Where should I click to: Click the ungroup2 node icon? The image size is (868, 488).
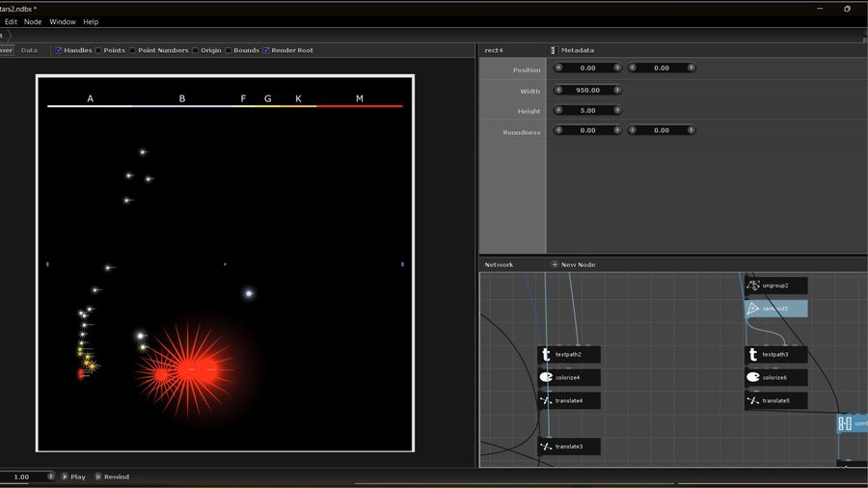753,285
